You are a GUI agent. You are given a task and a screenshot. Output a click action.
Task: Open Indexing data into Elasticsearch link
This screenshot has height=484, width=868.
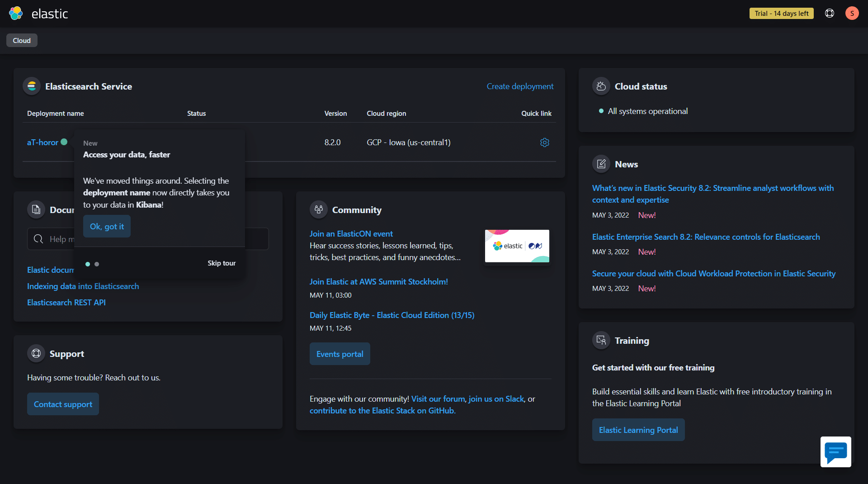[83, 286]
